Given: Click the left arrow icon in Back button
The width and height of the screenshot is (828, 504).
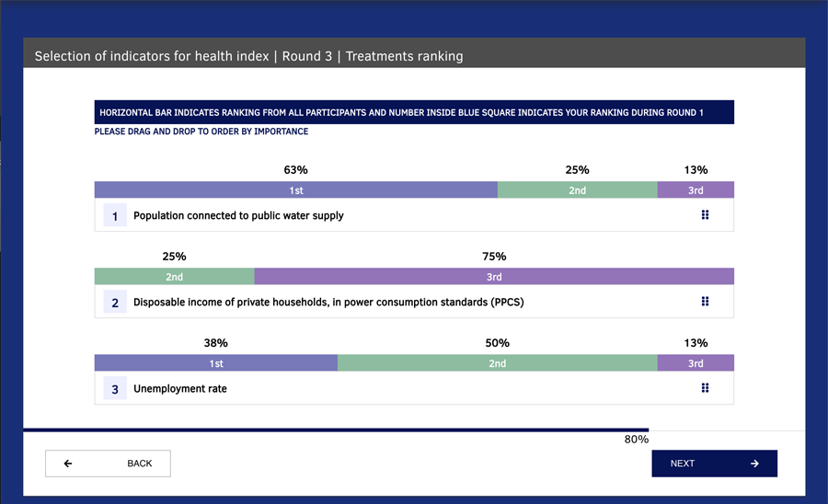Looking at the screenshot, I should click(68, 464).
